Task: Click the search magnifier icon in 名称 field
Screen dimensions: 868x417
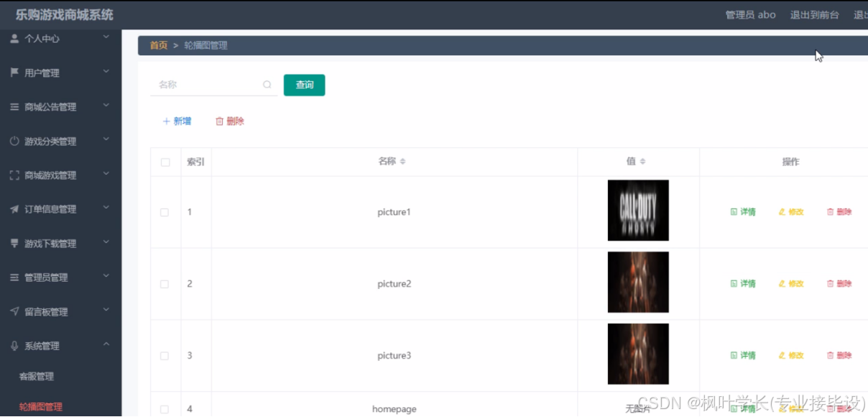Action: pyautogui.click(x=267, y=85)
